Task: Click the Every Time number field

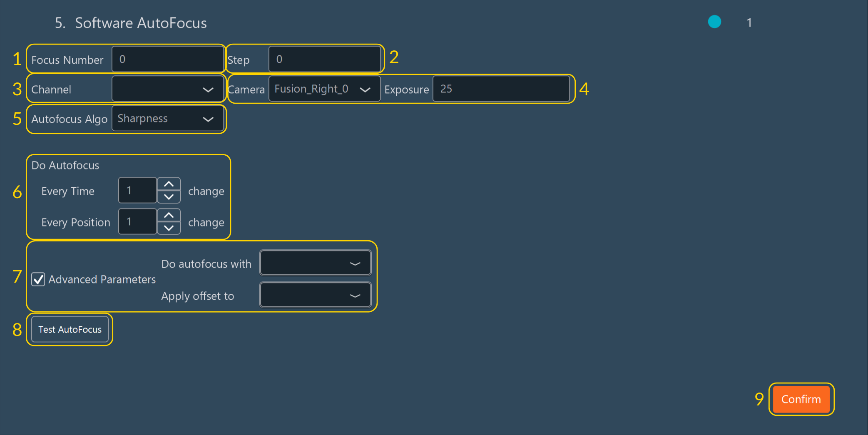Action: point(137,191)
